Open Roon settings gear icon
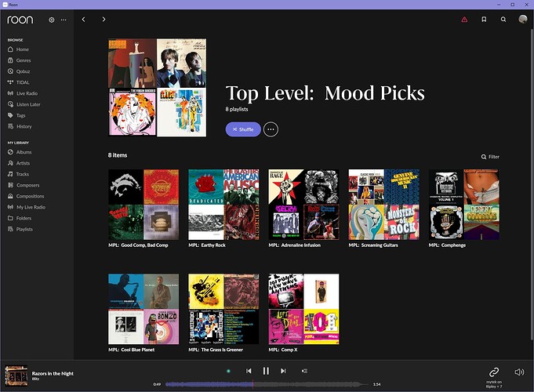Viewport: 534px width, 392px height. [52, 20]
